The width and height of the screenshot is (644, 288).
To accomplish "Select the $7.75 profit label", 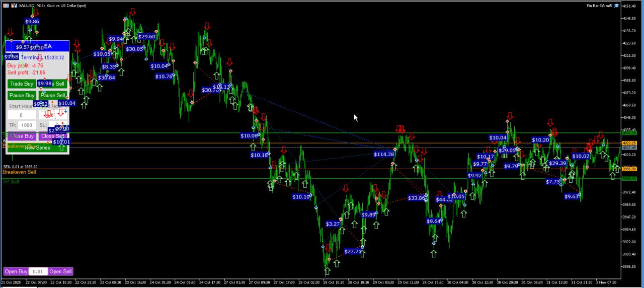I will (x=553, y=182).
